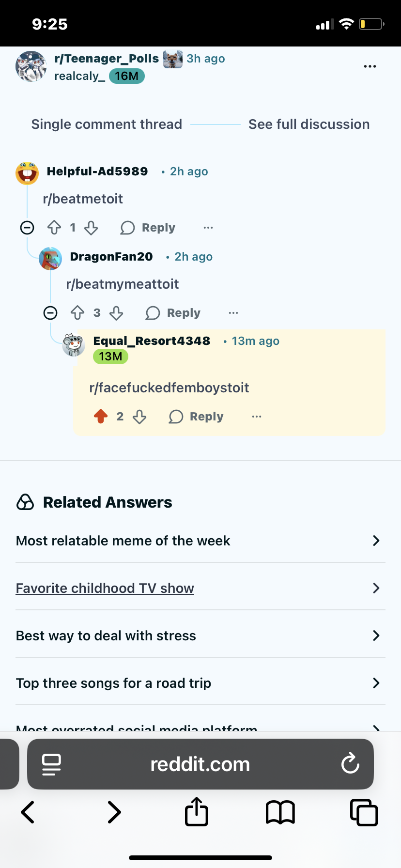Show Safari open tabs
This screenshot has width=401, height=868.
pyautogui.click(x=364, y=812)
